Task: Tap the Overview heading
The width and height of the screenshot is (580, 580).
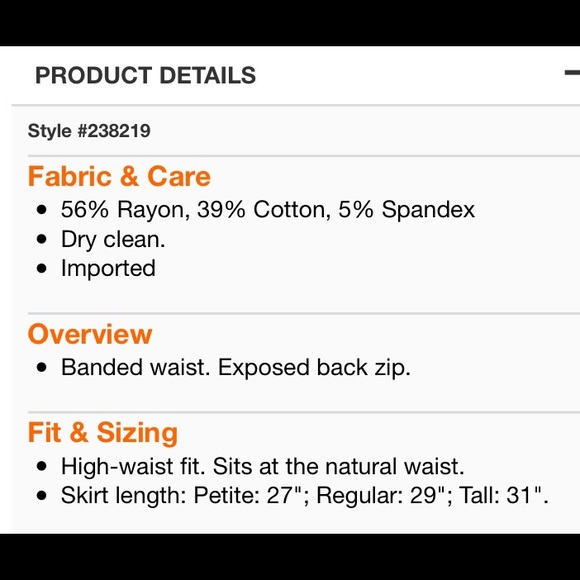Action: pyautogui.click(x=90, y=334)
